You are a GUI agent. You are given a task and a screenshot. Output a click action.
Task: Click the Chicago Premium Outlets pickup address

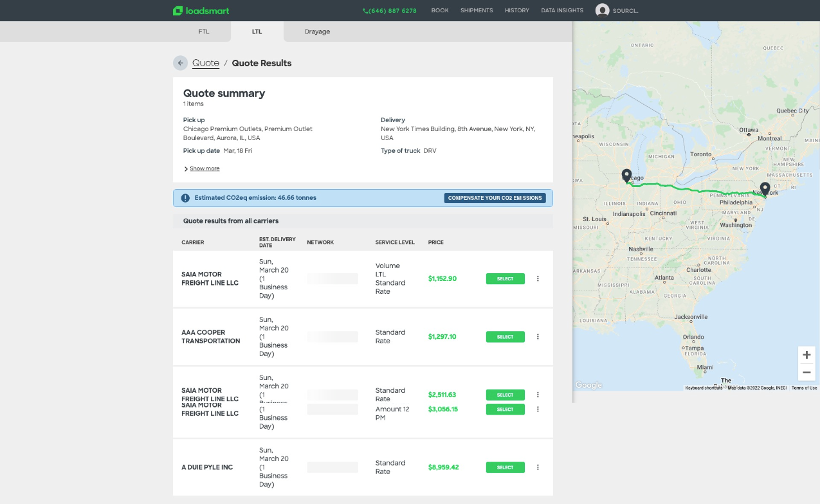(x=248, y=133)
